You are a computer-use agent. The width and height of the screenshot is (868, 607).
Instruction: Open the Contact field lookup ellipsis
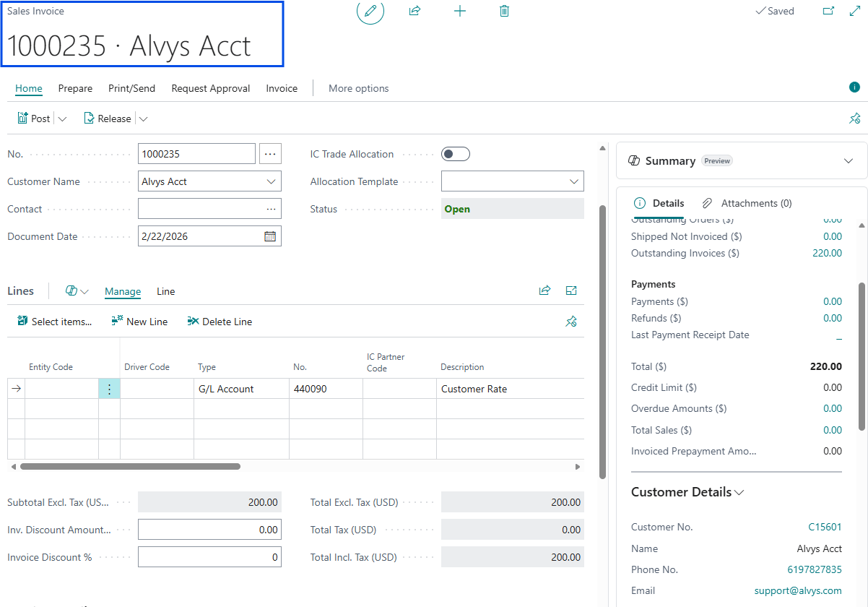coord(271,209)
